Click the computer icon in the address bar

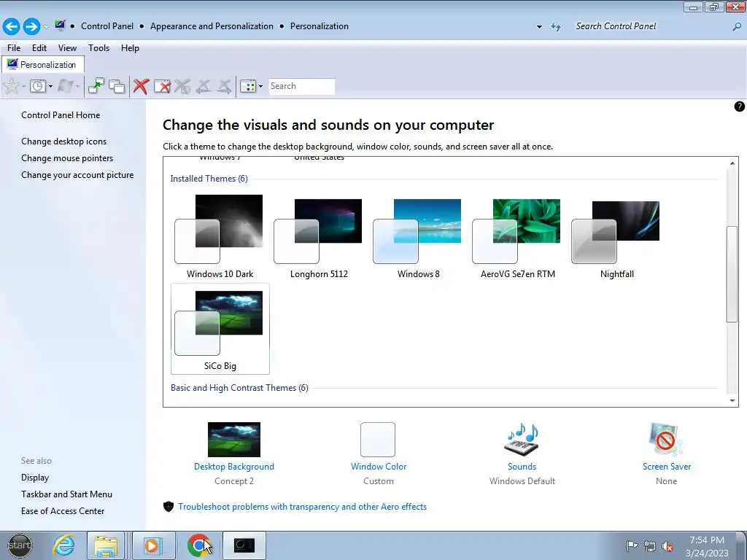60,26
